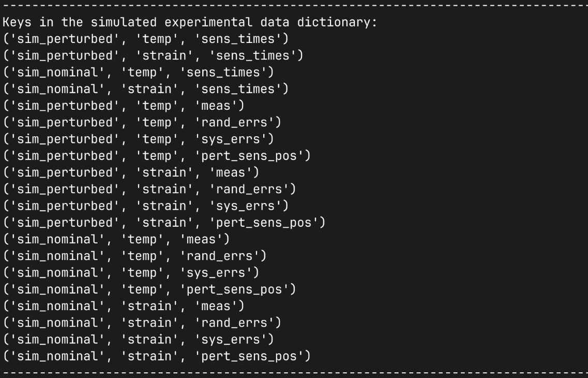Select the sim_perturbed strain sens_times tuple
The height and width of the screenshot is (378, 588).
153,56
